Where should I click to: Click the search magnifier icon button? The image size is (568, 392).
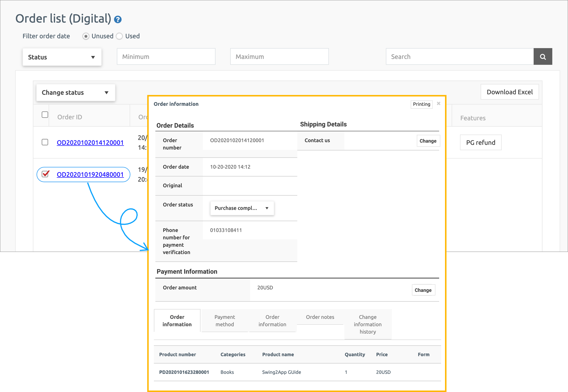click(x=543, y=57)
